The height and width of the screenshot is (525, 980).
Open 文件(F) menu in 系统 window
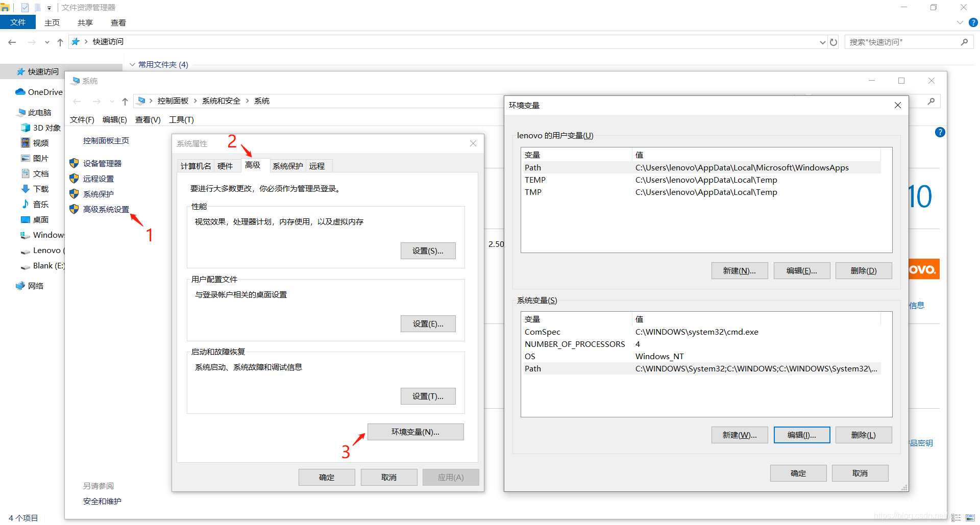(x=82, y=119)
